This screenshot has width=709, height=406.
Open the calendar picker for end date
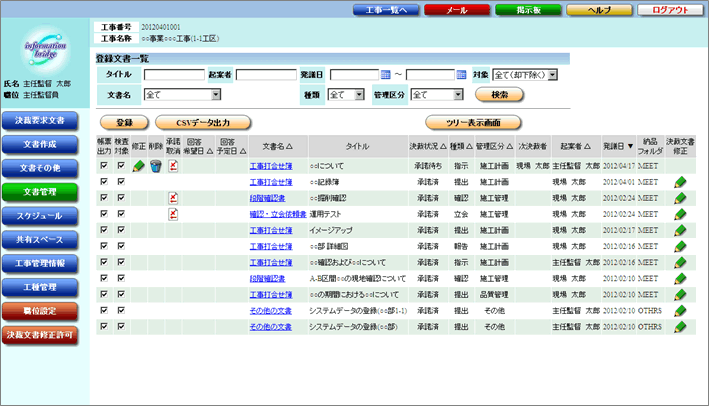tap(461, 75)
